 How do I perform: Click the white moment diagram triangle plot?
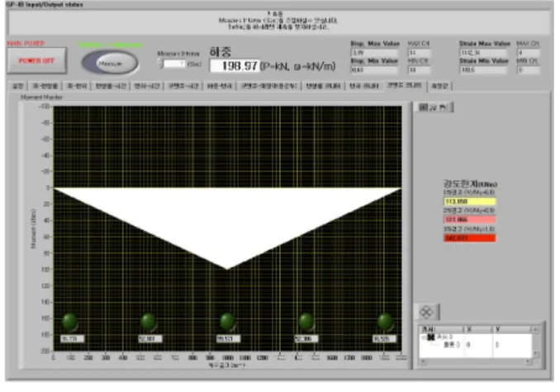pyautogui.click(x=227, y=221)
